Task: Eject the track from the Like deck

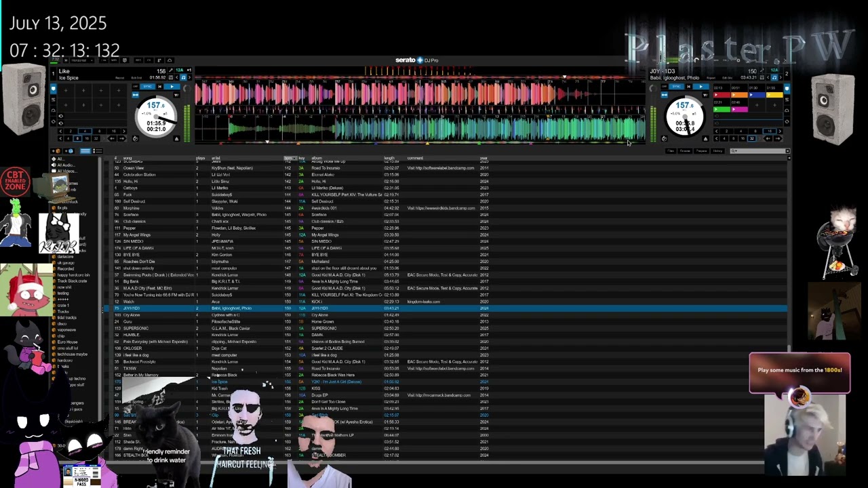Action: point(176,139)
